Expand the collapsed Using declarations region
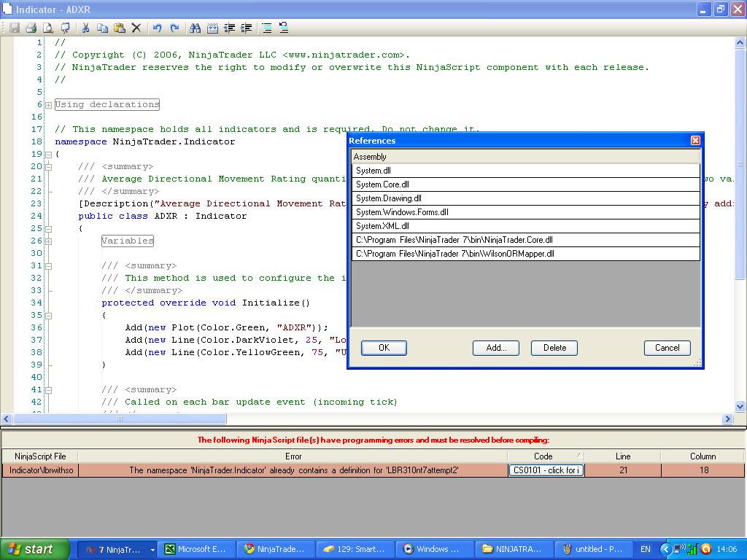The width and height of the screenshot is (747, 560). click(x=48, y=105)
